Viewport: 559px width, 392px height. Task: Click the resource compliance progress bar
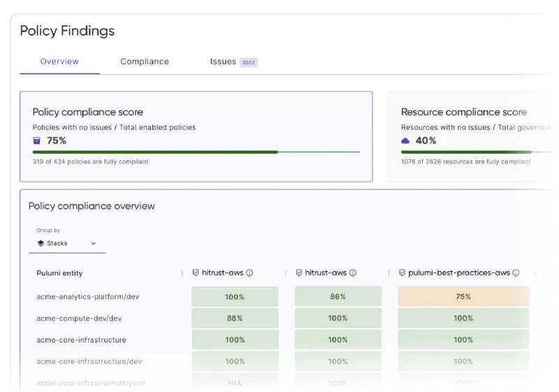(x=478, y=152)
